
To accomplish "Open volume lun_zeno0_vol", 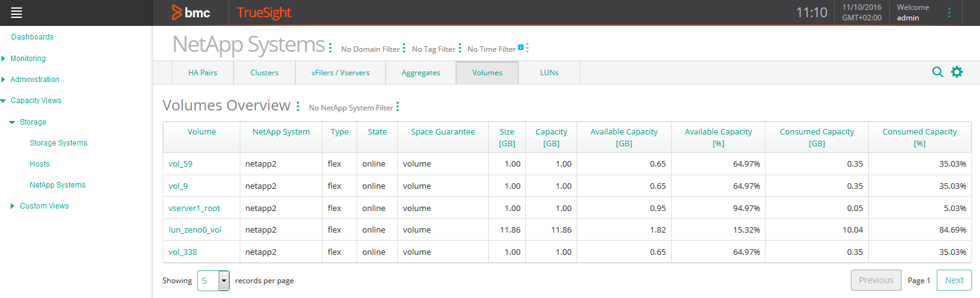I will [195, 230].
